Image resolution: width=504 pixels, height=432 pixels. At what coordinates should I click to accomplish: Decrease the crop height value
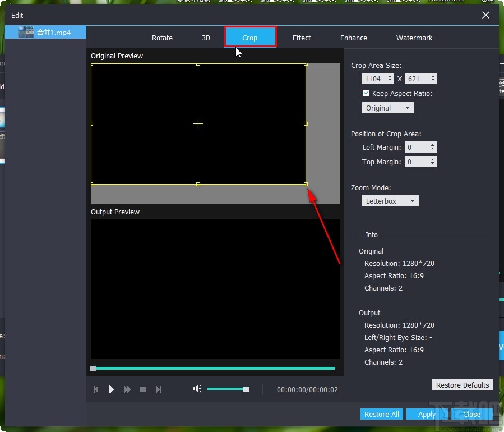pos(433,80)
